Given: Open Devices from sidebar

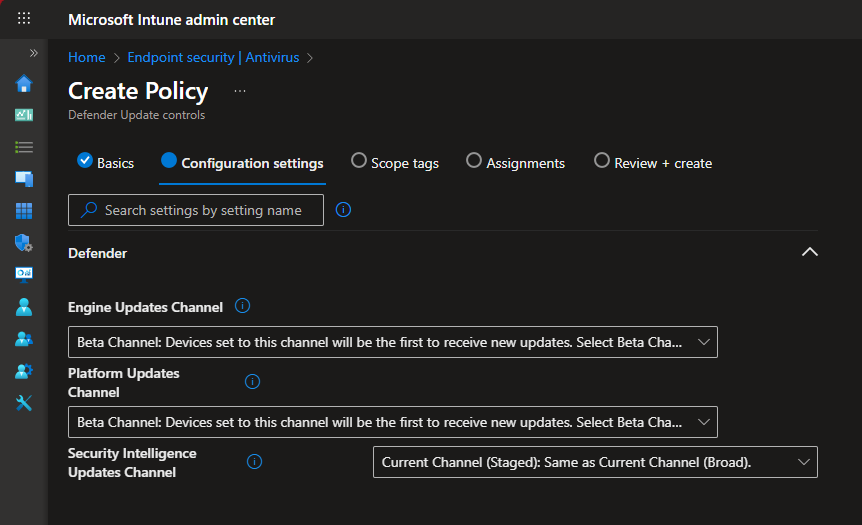Looking at the screenshot, I should click(x=24, y=179).
